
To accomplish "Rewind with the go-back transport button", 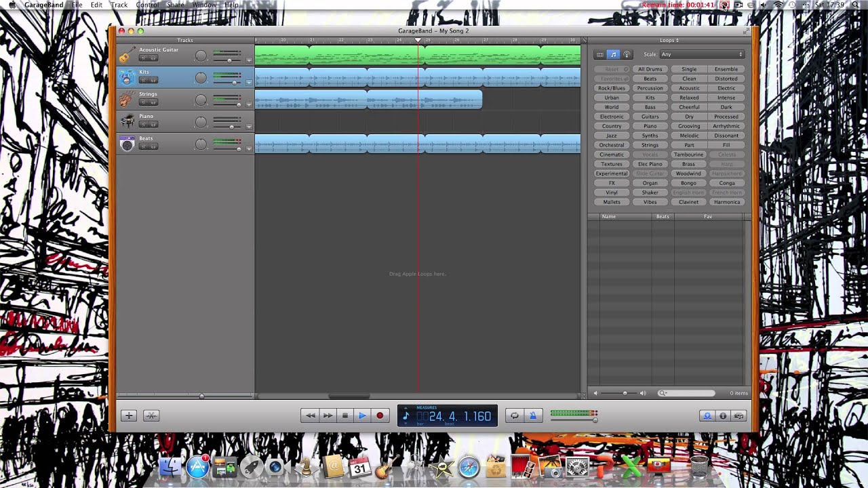I will 310,415.
